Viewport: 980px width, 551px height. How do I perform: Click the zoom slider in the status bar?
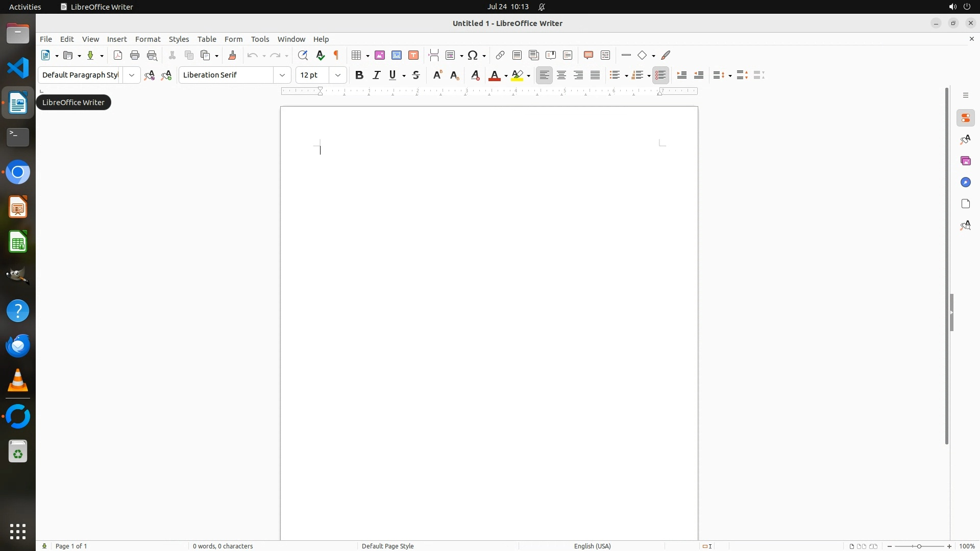[919, 546]
